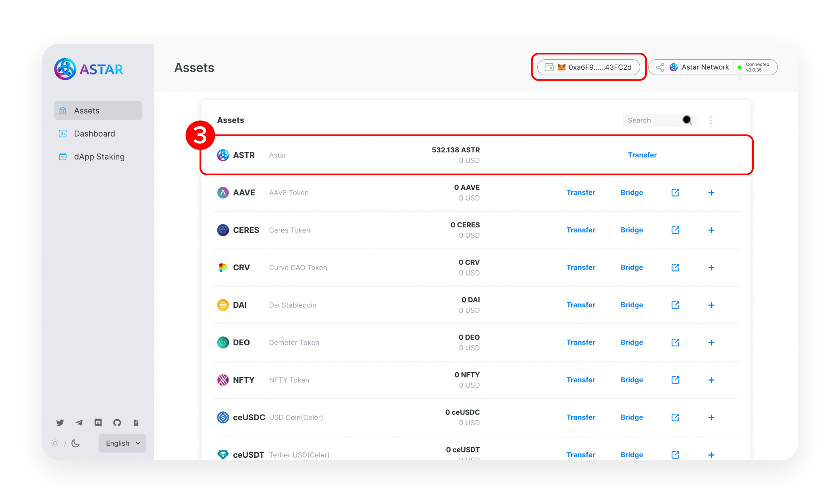Click the DAI token logo icon
Image resolution: width=840 pixels, height=504 pixels.
point(223,305)
